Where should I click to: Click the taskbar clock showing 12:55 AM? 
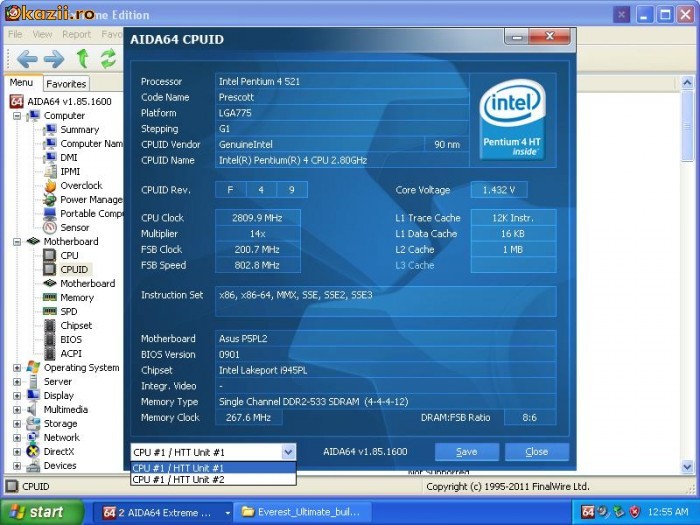(x=668, y=512)
